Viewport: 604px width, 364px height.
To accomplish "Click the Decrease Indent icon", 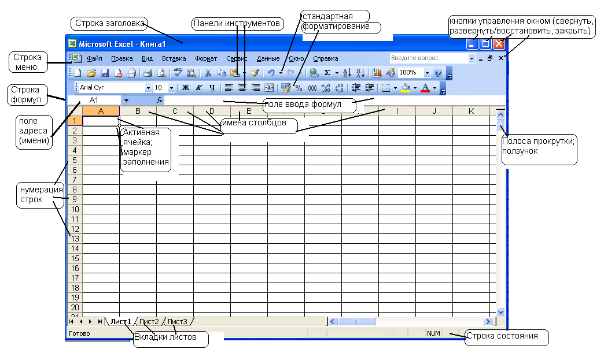I will [356, 88].
